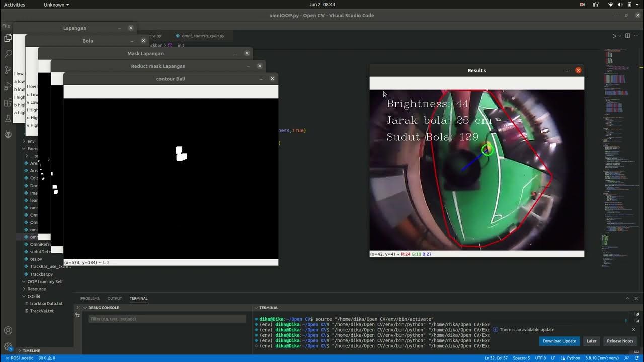Open the system volume indicator

click(x=620, y=5)
